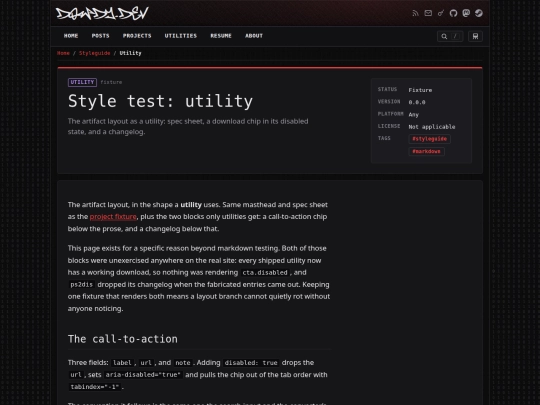
Task: Open the Projects nav item
Action: [x=137, y=36]
